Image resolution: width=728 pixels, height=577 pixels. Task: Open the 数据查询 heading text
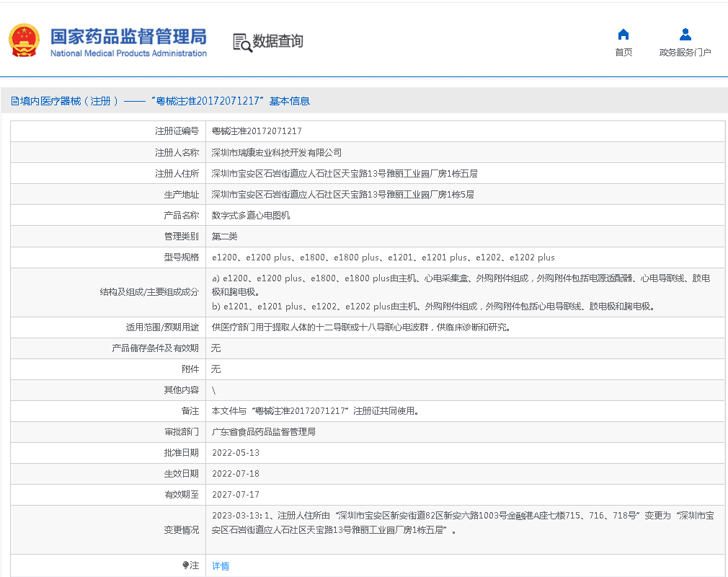278,41
